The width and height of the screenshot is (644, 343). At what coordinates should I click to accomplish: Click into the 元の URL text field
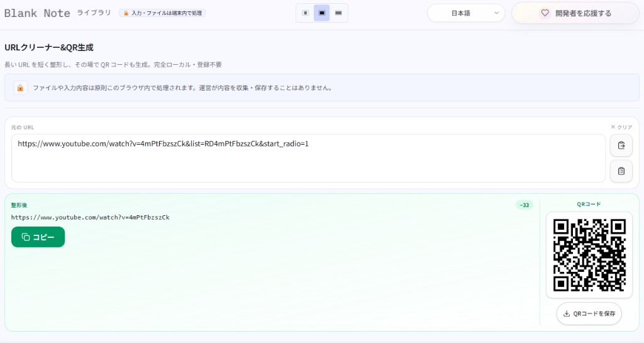(308, 158)
